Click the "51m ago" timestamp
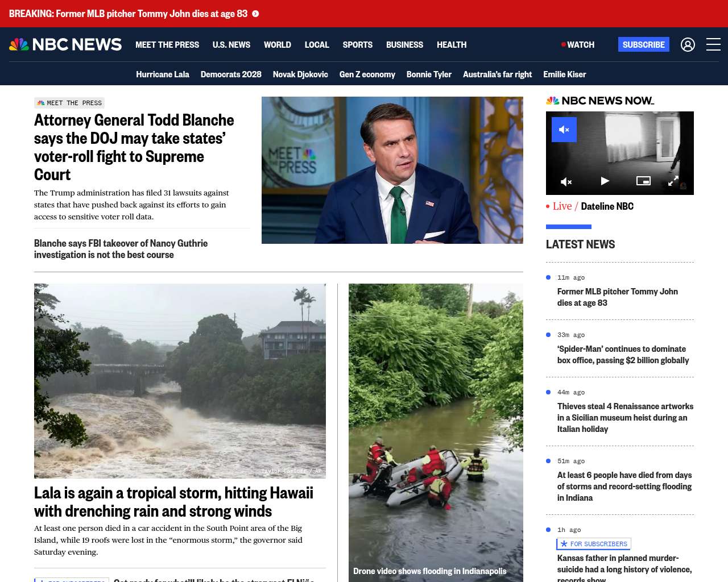 pyautogui.click(x=571, y=462)
